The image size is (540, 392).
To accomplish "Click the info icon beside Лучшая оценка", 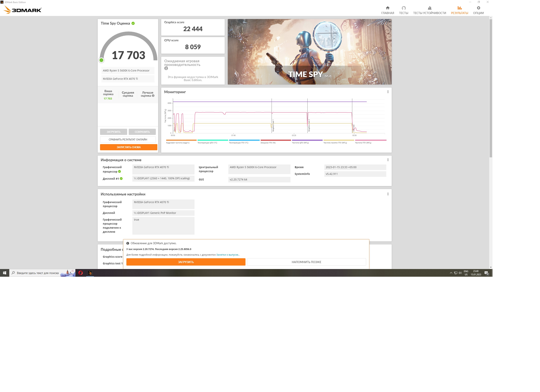I will tap(153, 96).
